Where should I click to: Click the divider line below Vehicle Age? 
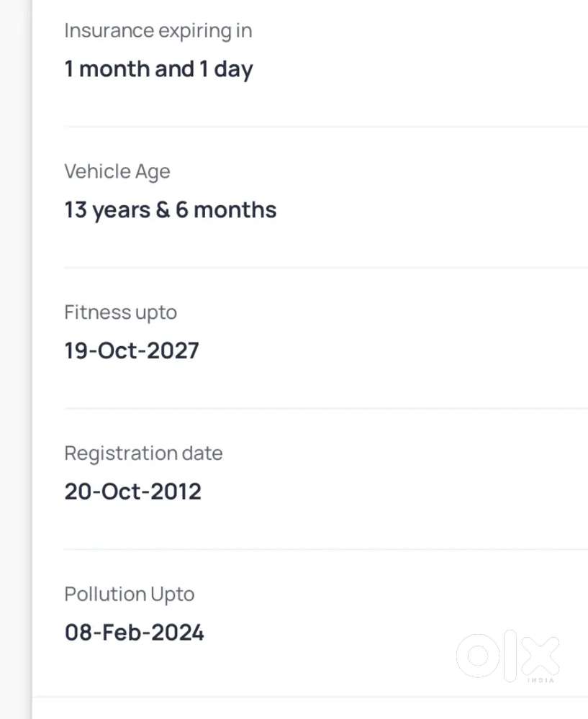click(x=325, y=268)
